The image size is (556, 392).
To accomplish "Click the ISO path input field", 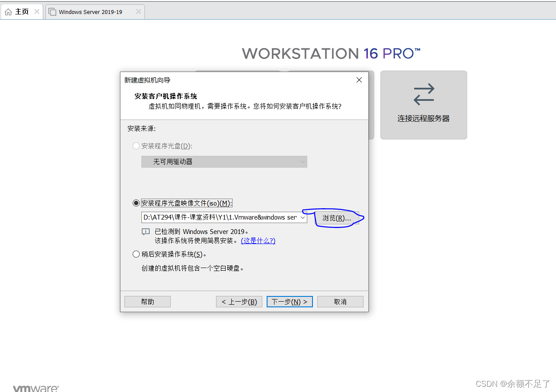I will click(x=220, y=217).
